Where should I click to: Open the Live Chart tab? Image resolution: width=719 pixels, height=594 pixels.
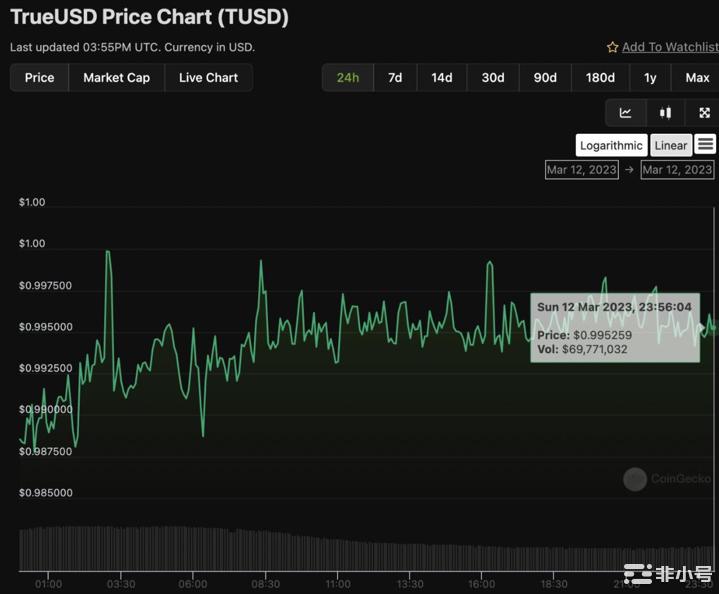pyautogui.click(x=208, y=78)
